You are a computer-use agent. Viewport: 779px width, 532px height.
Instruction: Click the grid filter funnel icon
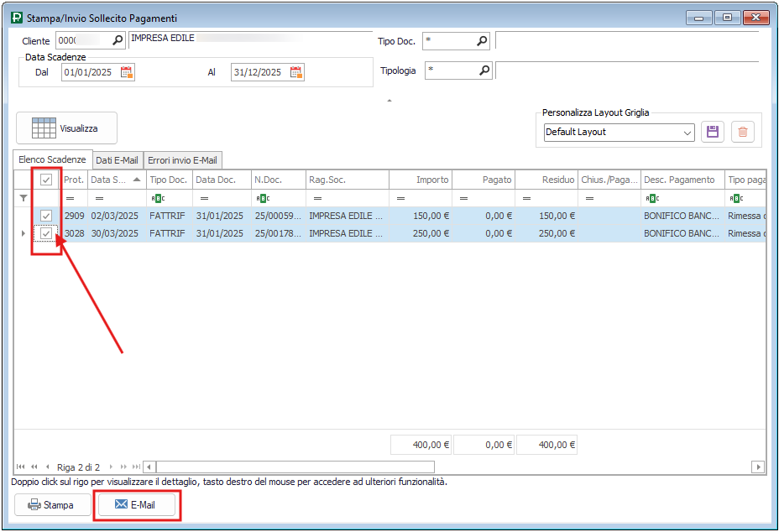pos(24,198)
